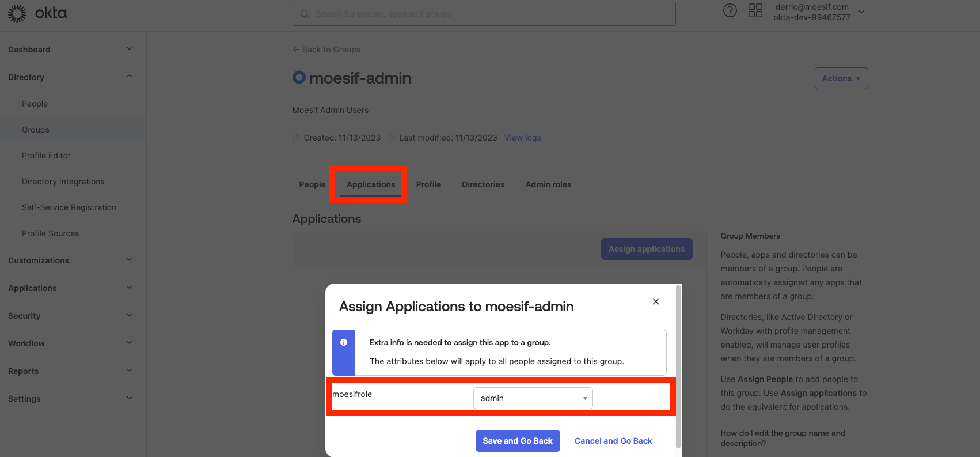980x457 pixels.
Task: Expand the Actions dropdown button
Action: 841,78
